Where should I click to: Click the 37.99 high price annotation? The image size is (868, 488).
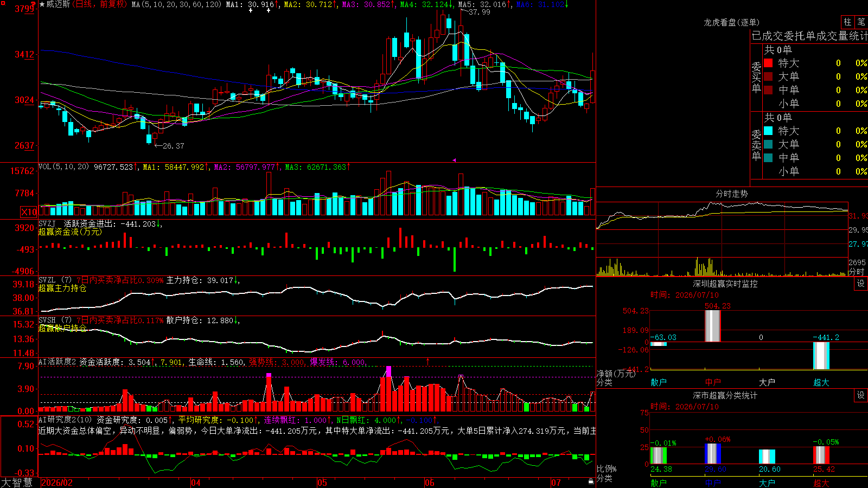click(479, 12)
